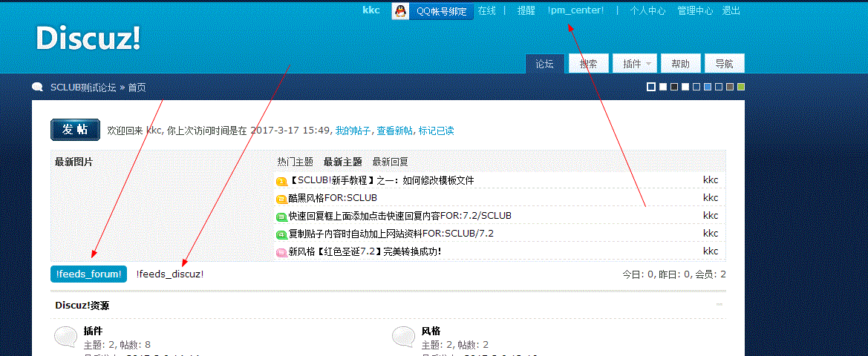The height and width of the screenshot is (356, 868).
Task: Open the 导航 nav tab
Action: pos(724,64)
